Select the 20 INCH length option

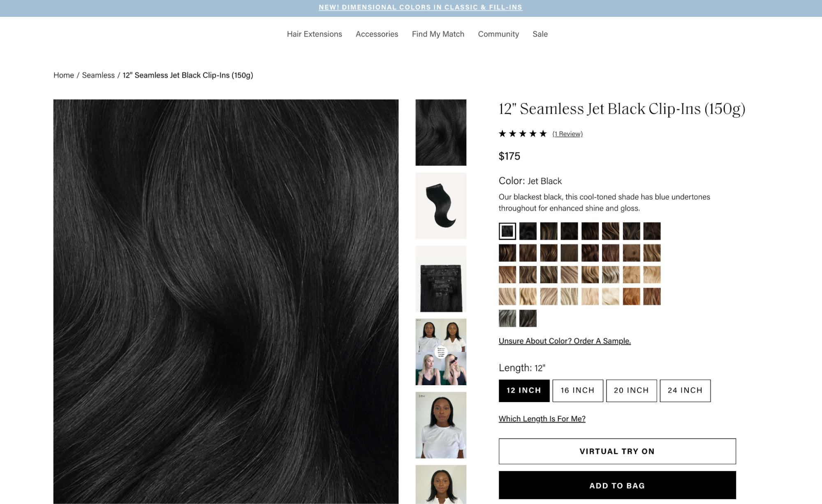point(632,390)
